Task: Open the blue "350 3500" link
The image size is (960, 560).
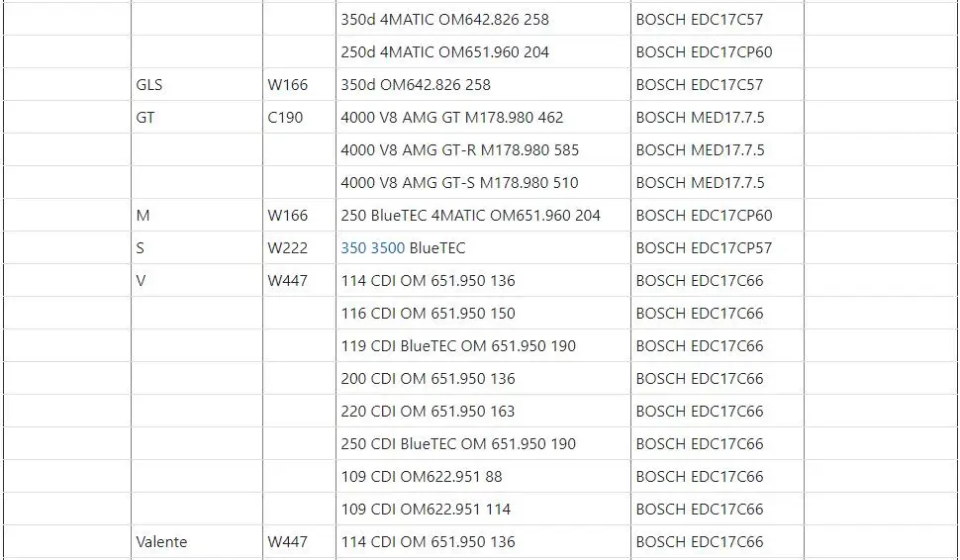Action: (x=372, y=248)
